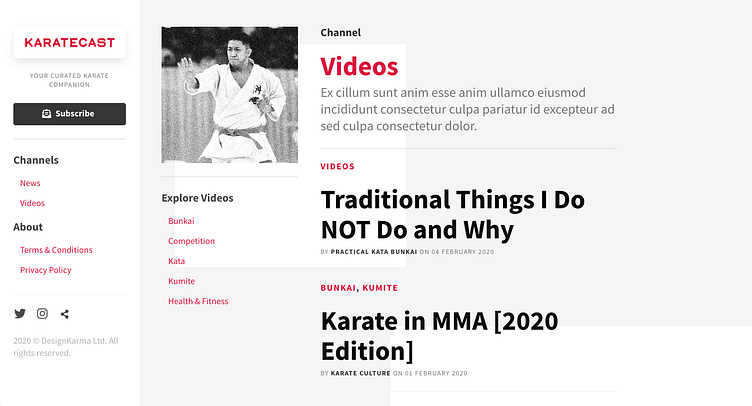752x406 pixels.
Task: Click the VIDEOS tag above the first article
Action: pos(338,166)
